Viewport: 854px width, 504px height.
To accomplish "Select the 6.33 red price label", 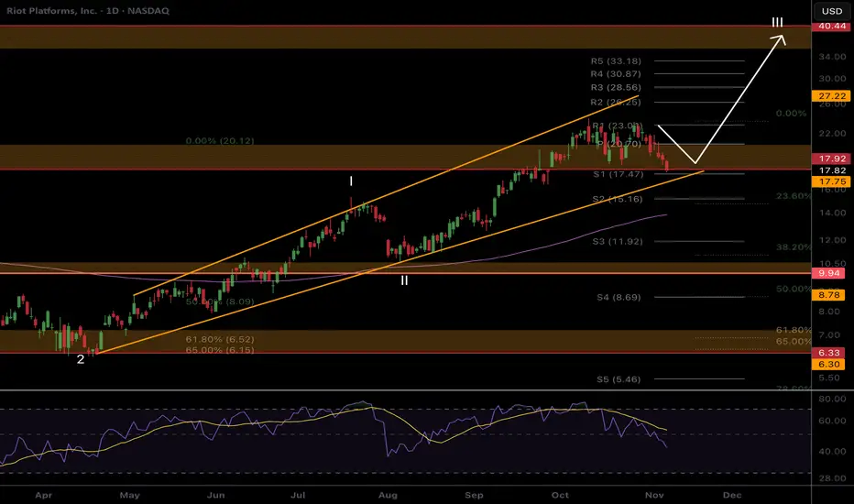I will [x=832, y=353].
